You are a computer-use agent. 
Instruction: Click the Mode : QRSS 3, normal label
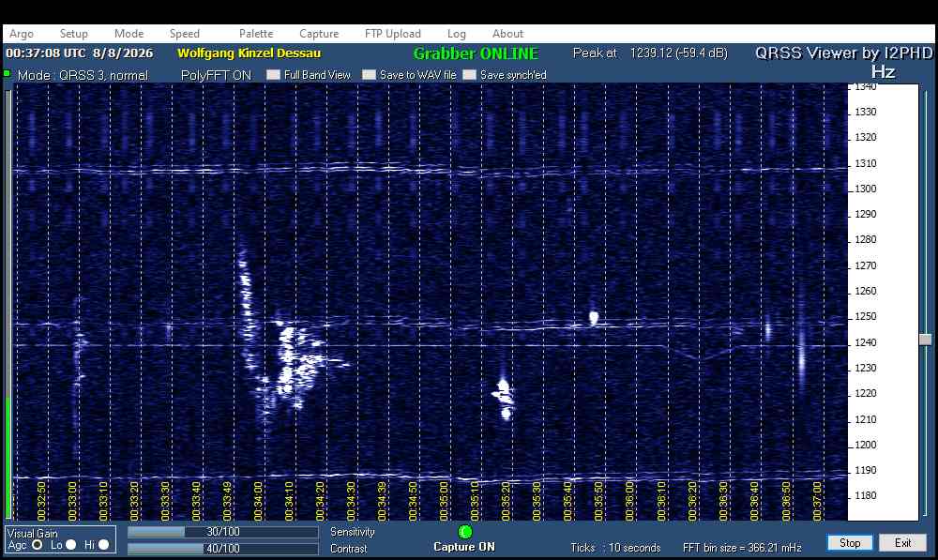pyautogui.click(x=83, y=75)
